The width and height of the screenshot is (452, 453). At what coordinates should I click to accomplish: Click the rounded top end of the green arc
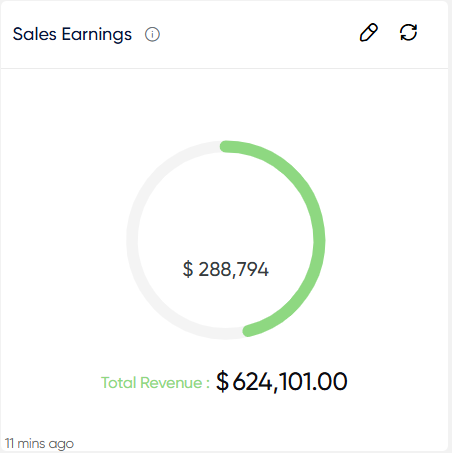(226, 147)
